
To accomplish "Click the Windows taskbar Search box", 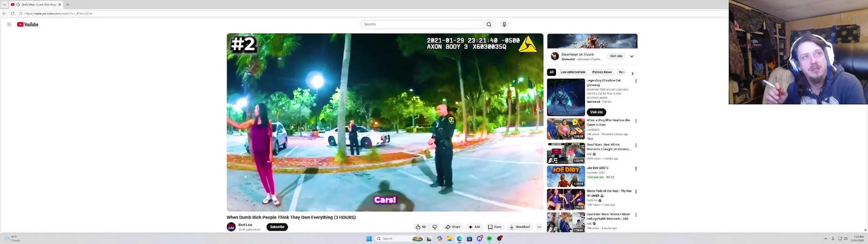I will 400,239.
